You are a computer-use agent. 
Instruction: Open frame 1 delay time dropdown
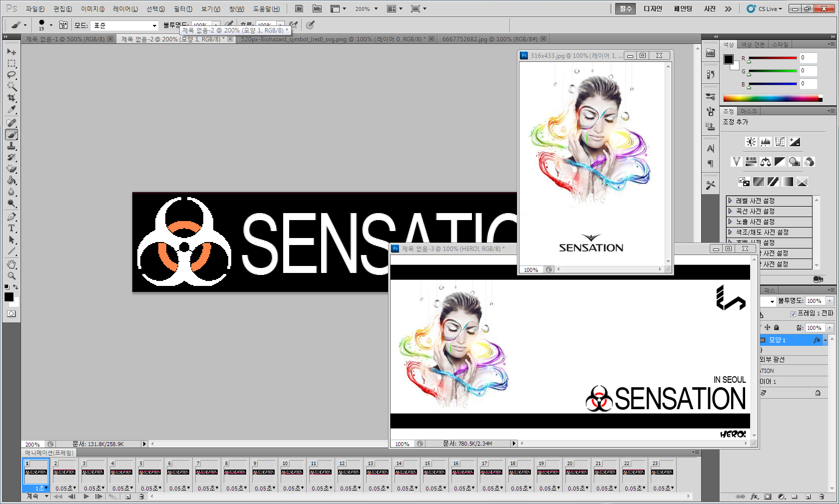click(41, 488)
